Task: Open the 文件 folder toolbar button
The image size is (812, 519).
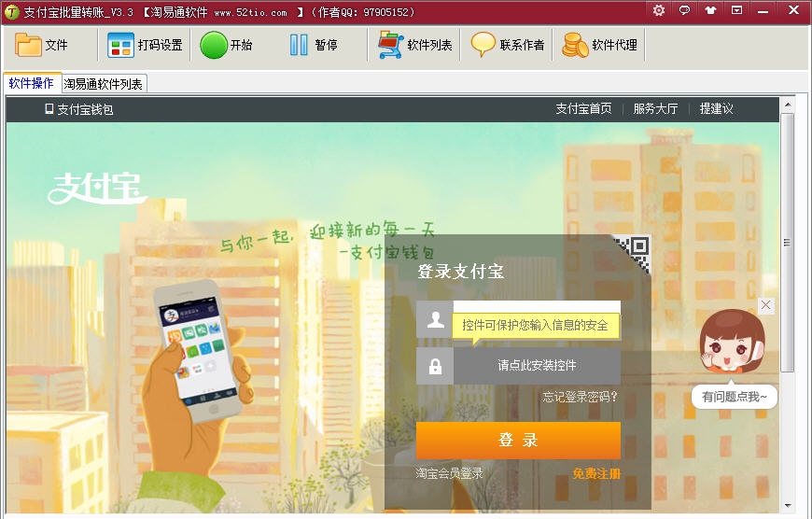Action: pos(41,45)
